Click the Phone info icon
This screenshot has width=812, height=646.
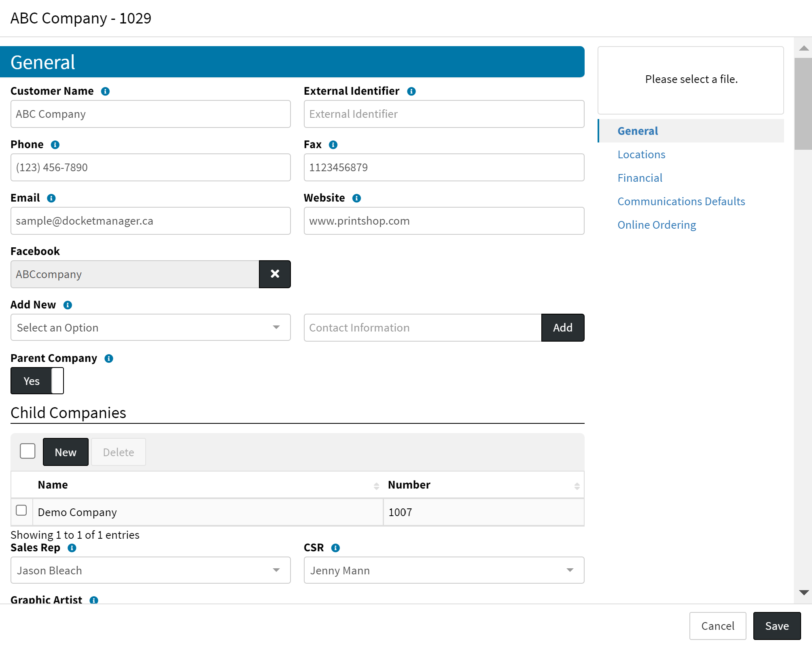[x=55, y=145]
